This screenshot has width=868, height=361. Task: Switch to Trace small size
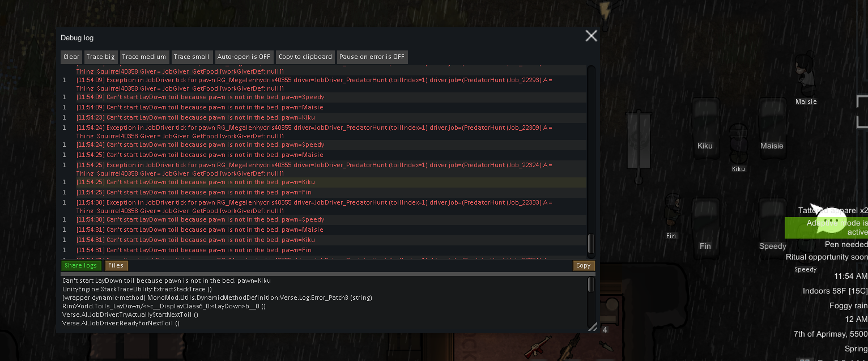coord(192,57)
